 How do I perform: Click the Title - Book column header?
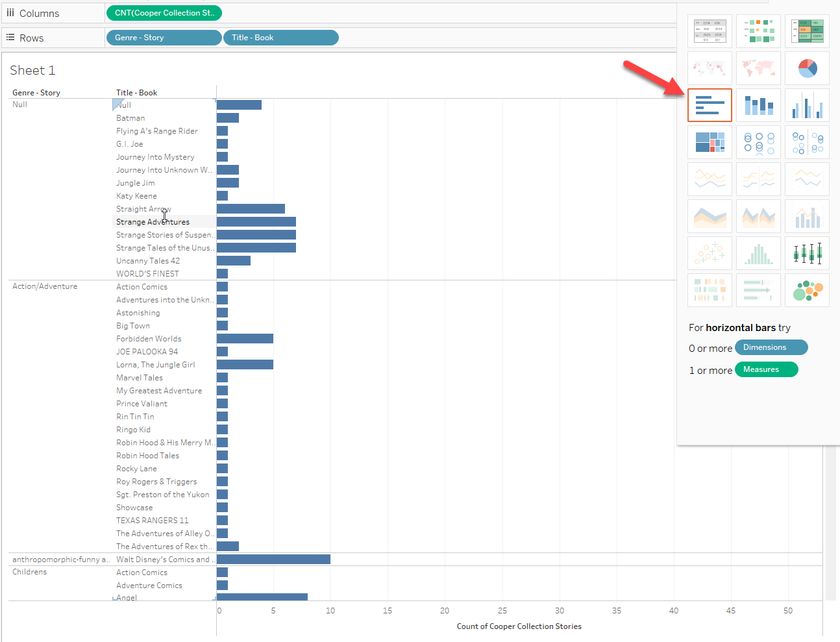point(136,93)
